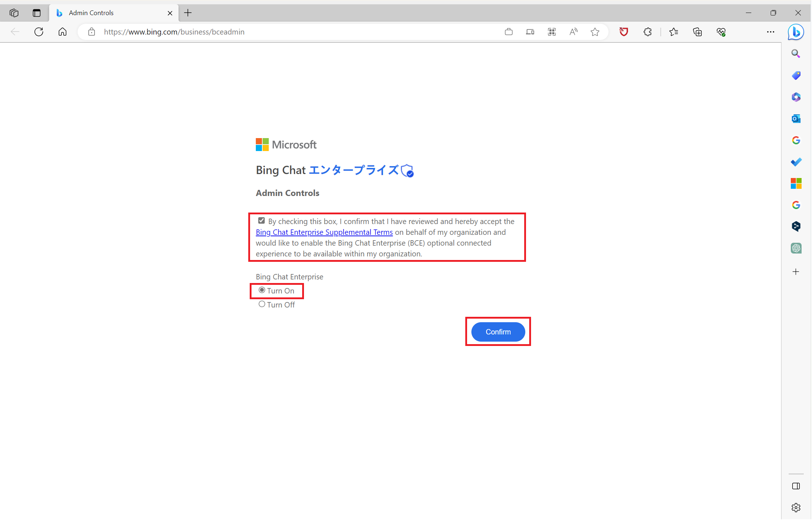This screenshot has width=812, height=520.
Task: Open sidebar settings gear icon
Action: [x=796, y=507]
